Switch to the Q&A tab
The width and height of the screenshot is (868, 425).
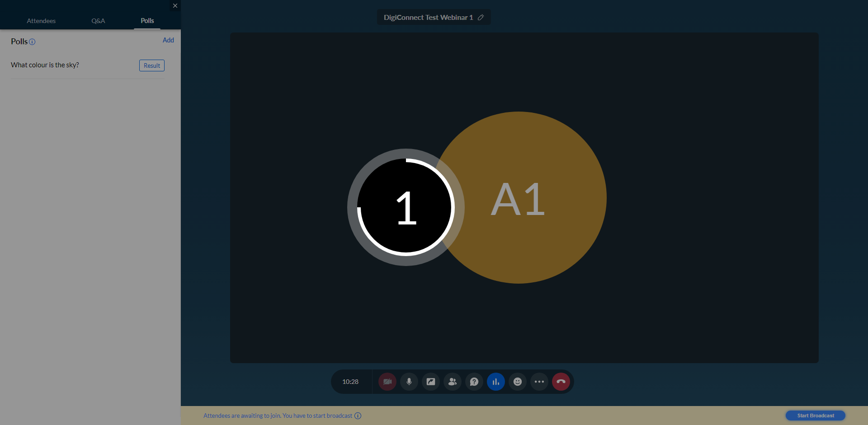[x=98, y=21]
